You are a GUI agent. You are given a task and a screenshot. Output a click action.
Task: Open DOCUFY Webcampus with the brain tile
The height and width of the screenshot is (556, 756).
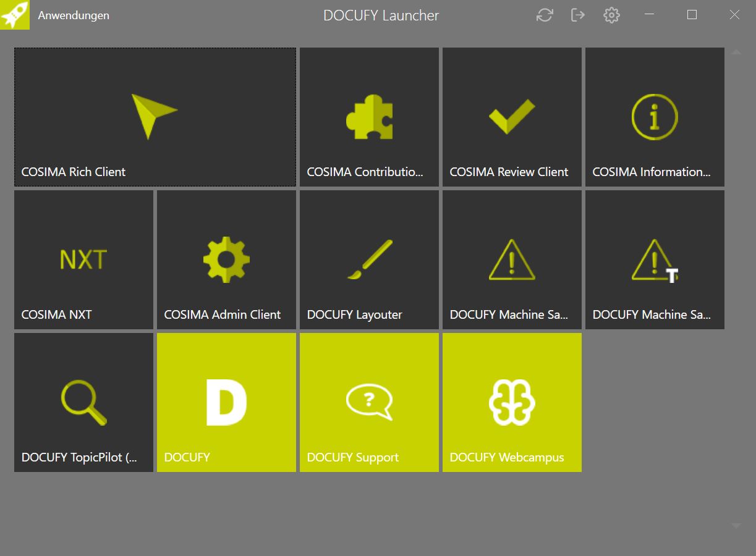[x=512, y=402]
